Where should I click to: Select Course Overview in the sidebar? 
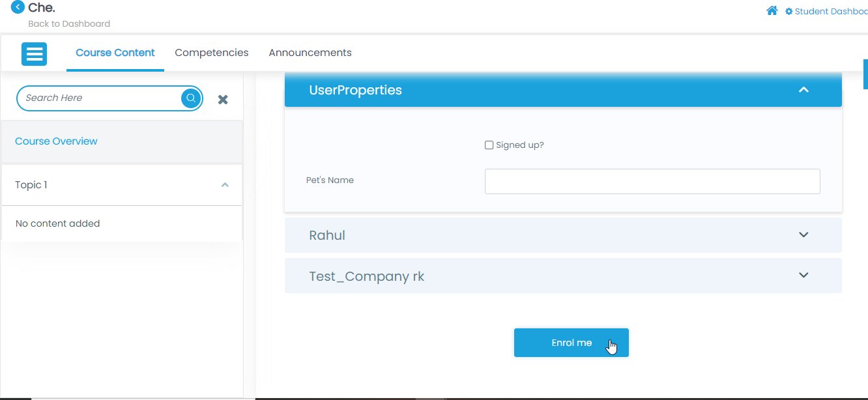point(56,141)
